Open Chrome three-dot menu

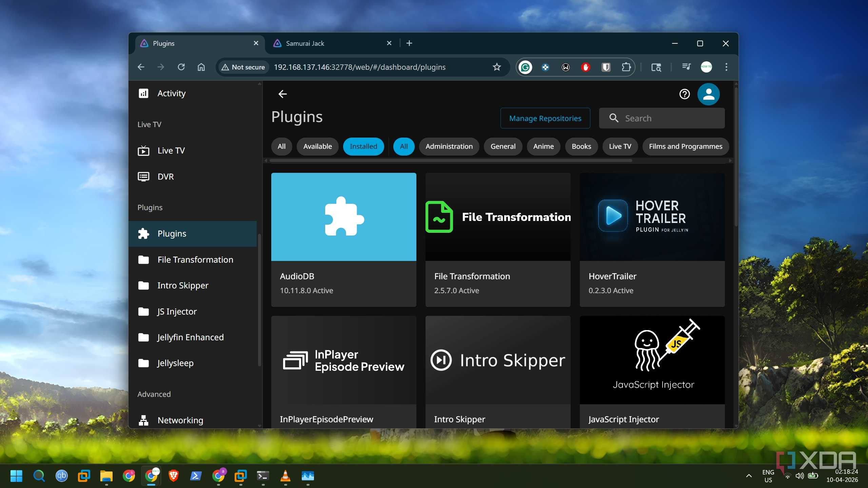[726, 67]
